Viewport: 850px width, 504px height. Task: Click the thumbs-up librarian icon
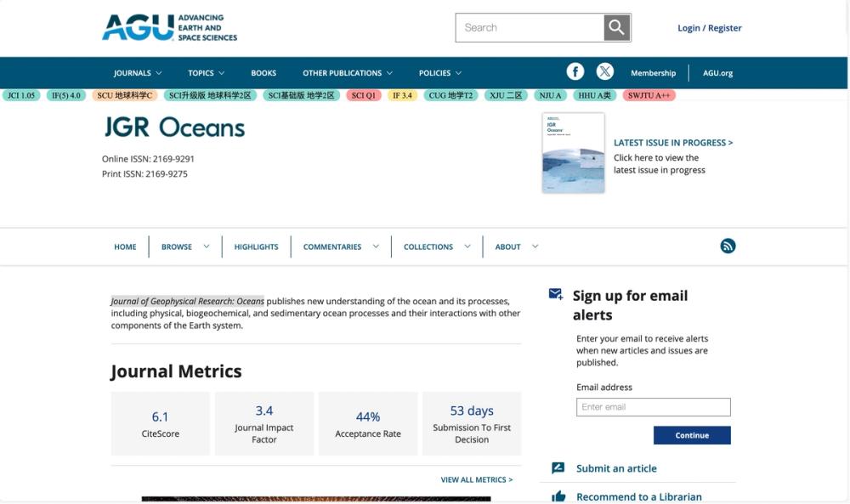558,496
